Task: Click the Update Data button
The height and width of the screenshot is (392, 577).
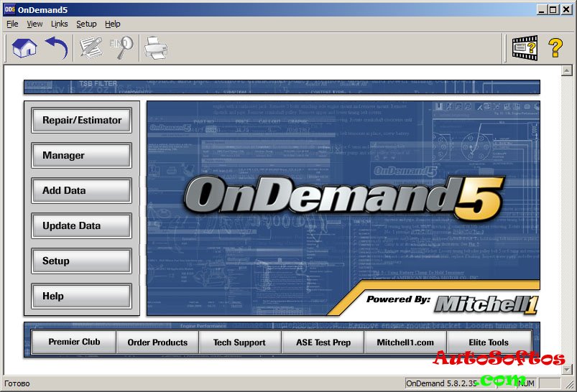Action: coord(82,225)
